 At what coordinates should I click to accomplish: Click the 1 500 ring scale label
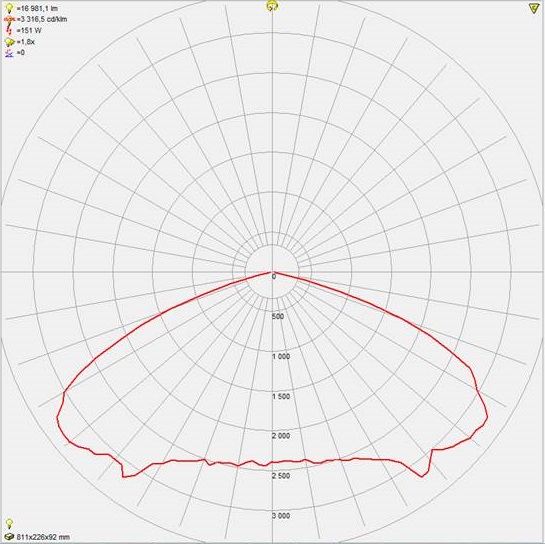click(281, 396)
